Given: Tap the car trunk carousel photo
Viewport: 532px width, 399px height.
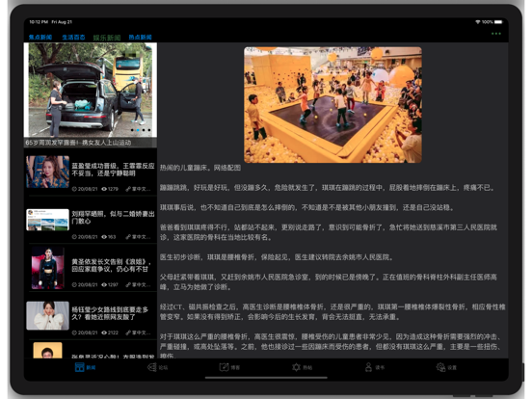Looking at the screenshot, I should pyautogui.click(x=91, y=90).
